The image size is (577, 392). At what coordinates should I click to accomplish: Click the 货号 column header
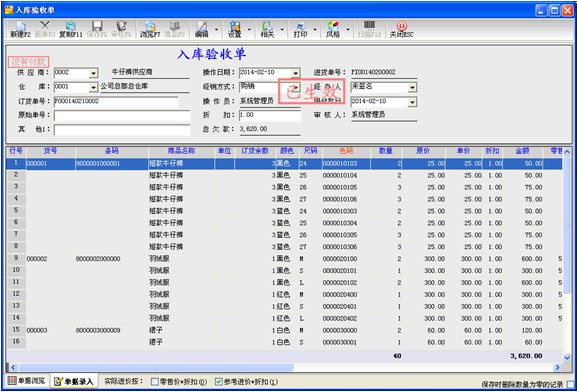[x=50, y=151]
